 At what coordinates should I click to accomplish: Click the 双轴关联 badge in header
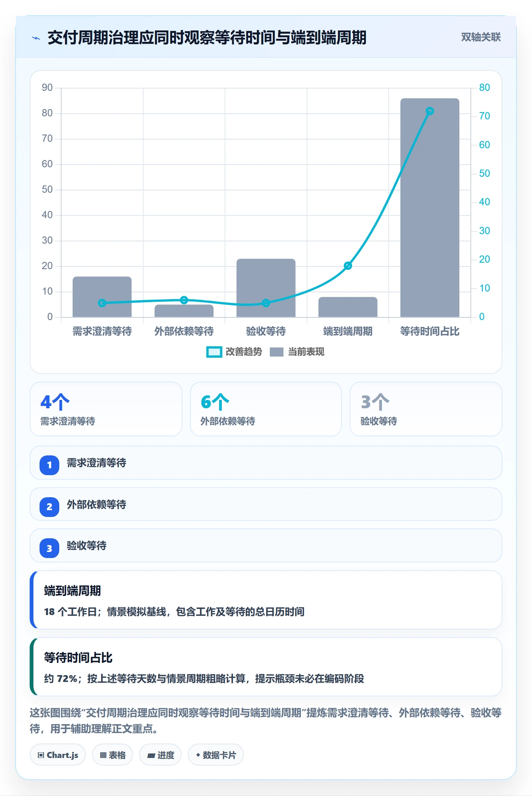(x=481, y=37)
